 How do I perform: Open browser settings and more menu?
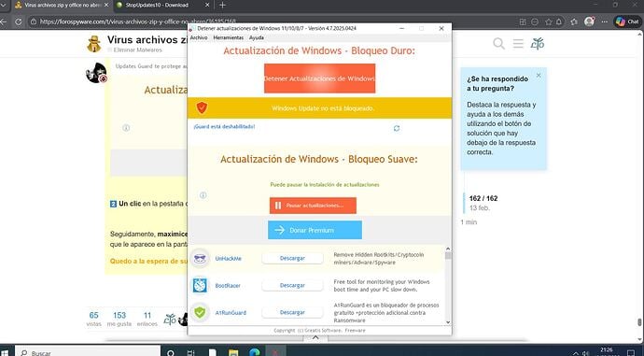tap(605, 21)
